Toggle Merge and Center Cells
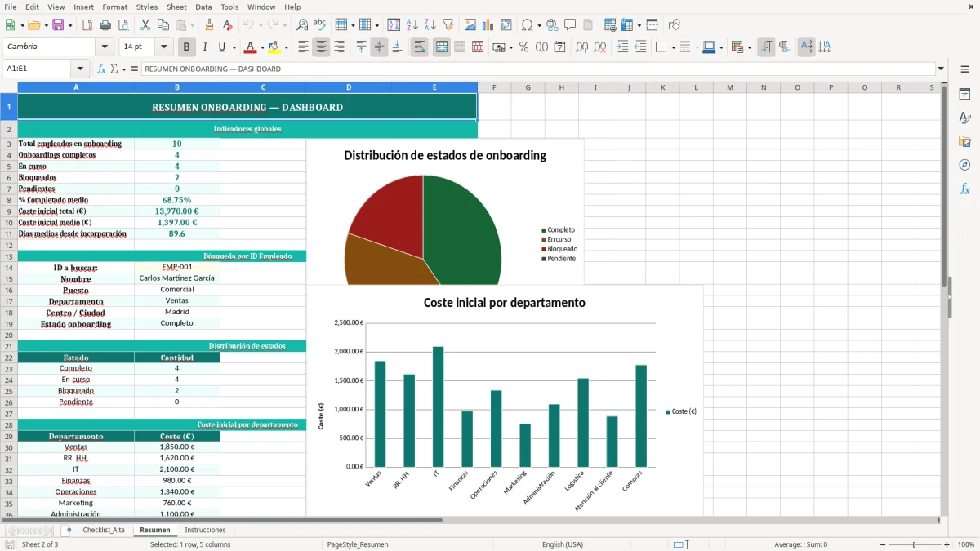Screen dimensions: 980x551 (441, 47)
